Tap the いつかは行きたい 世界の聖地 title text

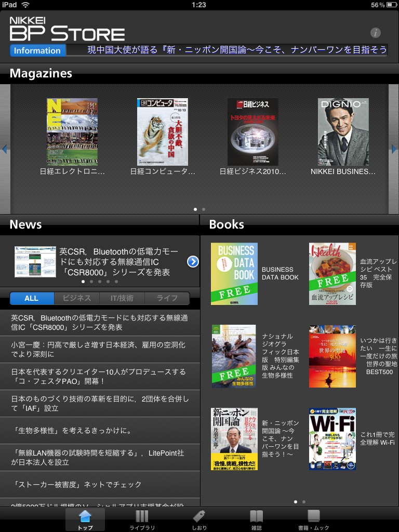(379, 356)
